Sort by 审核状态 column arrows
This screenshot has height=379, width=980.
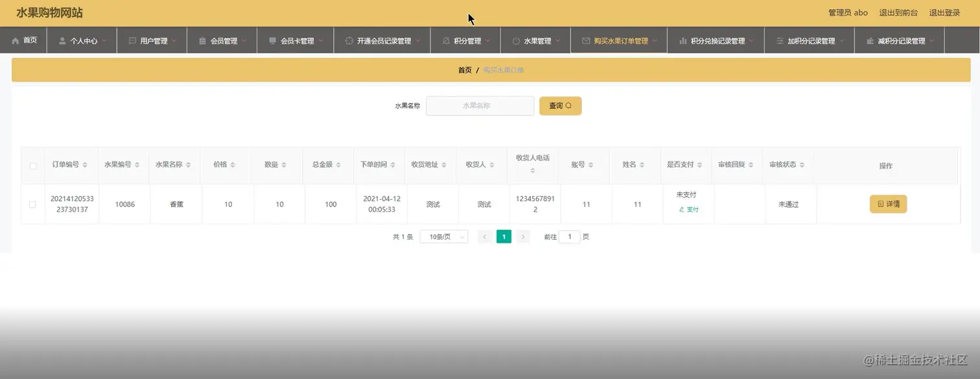(x=802, y=165)
